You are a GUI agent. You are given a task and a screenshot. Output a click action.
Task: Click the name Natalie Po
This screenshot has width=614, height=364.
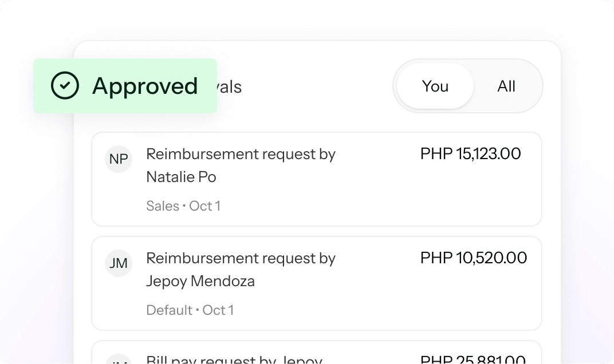(x=181, y=177)
